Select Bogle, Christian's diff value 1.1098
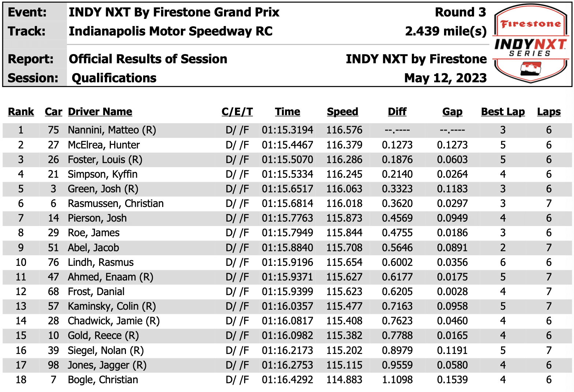Screen dimensions: 574x392 pos(397,380)
